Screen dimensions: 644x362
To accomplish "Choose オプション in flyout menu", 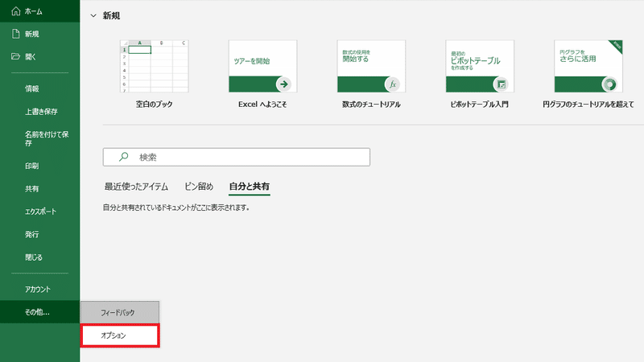I will point(119,335).
